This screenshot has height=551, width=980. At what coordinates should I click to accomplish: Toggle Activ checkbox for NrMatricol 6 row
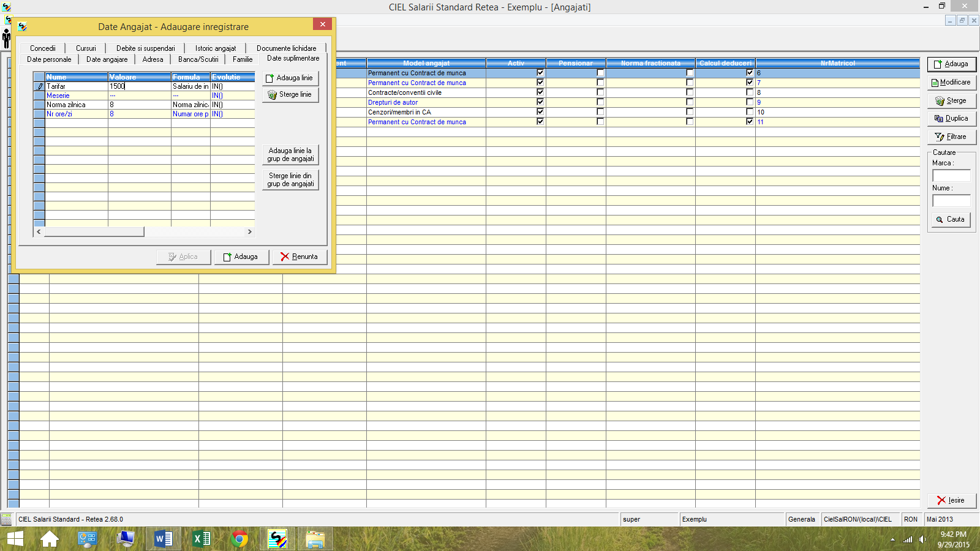pyautogui.click(x=540, y=73)
